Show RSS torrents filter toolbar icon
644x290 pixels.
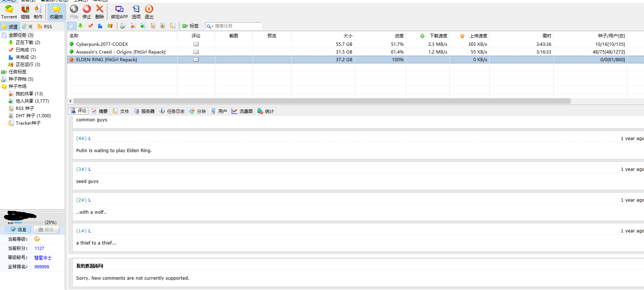tap(152, 26)
